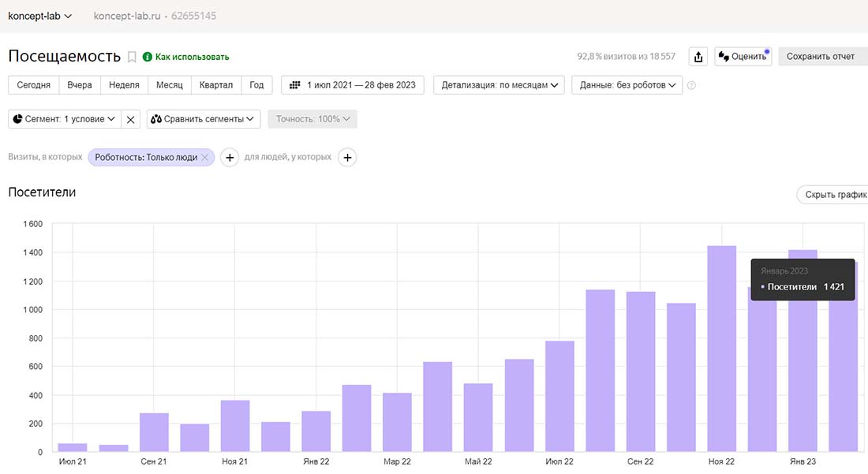Switch period to Год
The width and height of the screenshot is (868, 474).
point(256,85)
